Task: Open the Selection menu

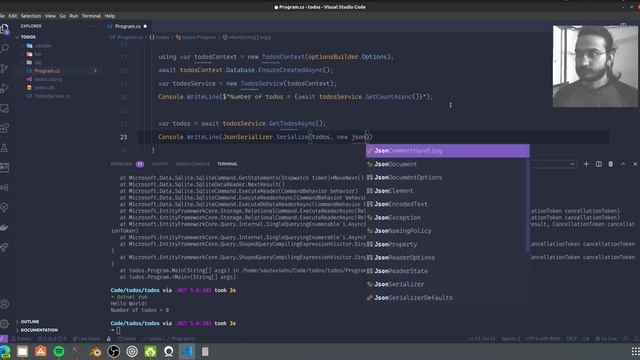Action: [x=31, y=16]
